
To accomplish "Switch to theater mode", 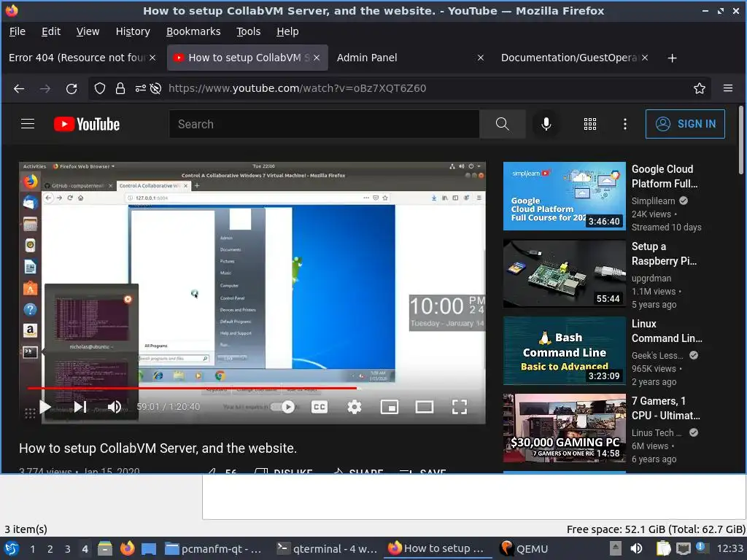I will pos(424,407).
